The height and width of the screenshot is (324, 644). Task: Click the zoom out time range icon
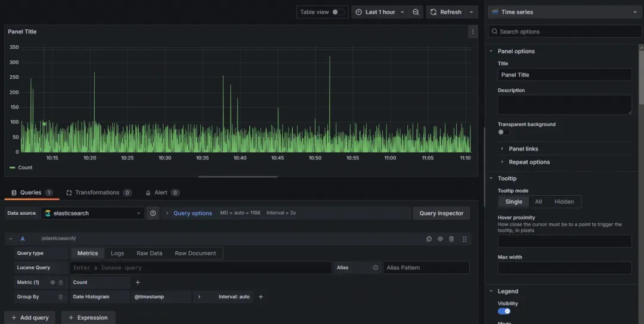tap(416, 12)
